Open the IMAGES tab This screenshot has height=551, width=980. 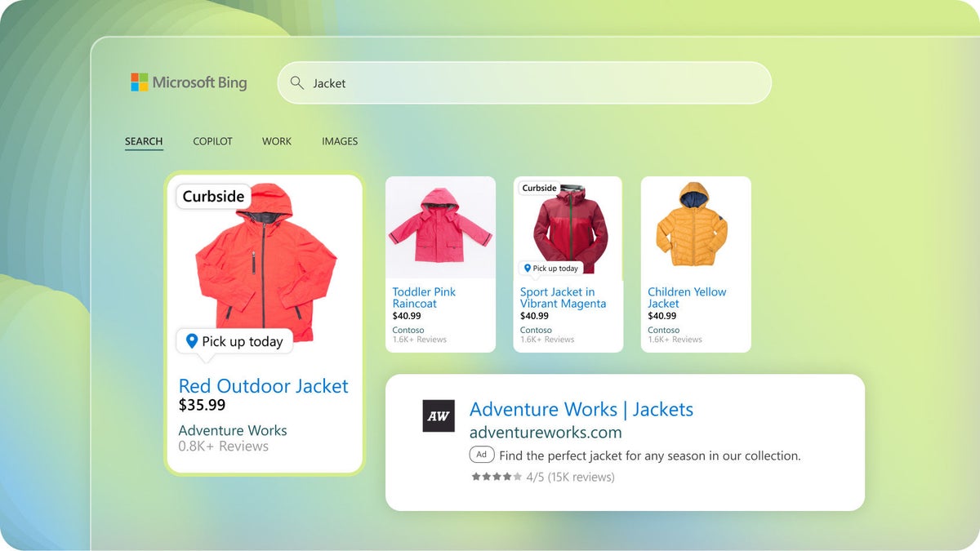pyautogui.click(x=340, y=141)
